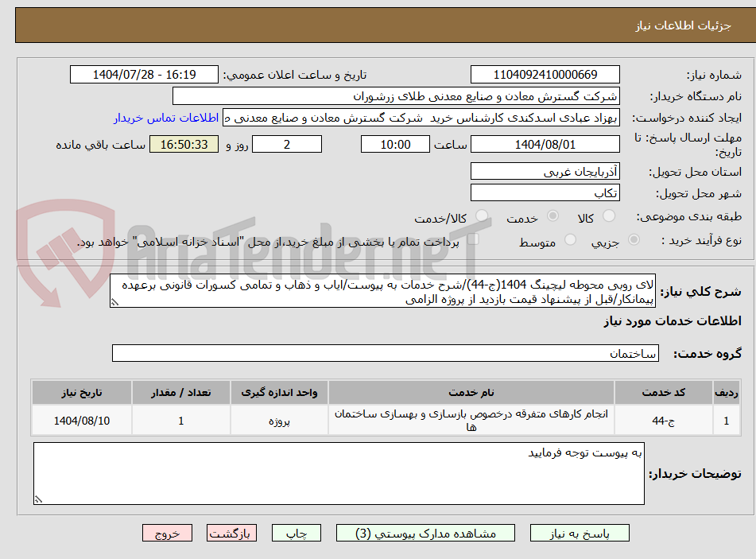Select the کالا classification radio button
Viewport: 756px width, 559px height.
pos(610,215)
